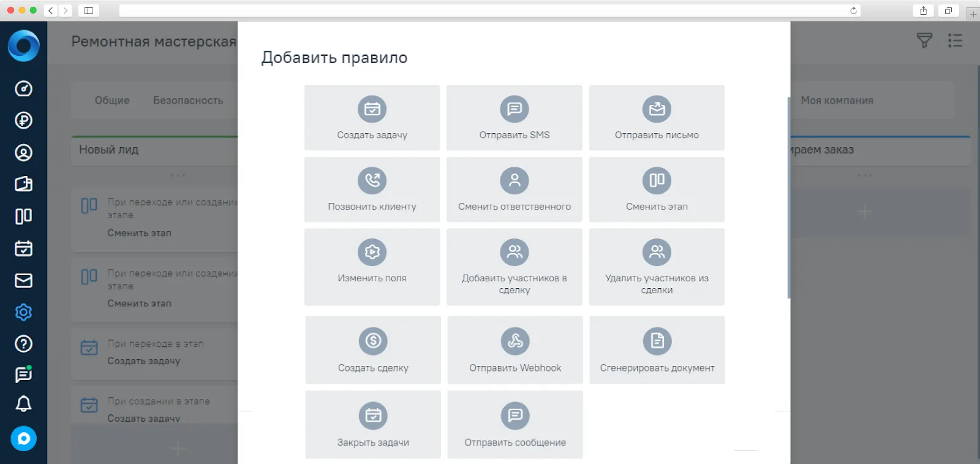
Task: Click the 'Ремонтная мастерская' page title
Action: [154, 42]
